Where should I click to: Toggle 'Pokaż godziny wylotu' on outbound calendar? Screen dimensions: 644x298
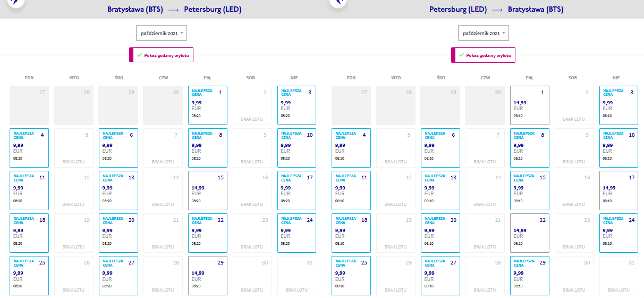click(x=162, y=55)
